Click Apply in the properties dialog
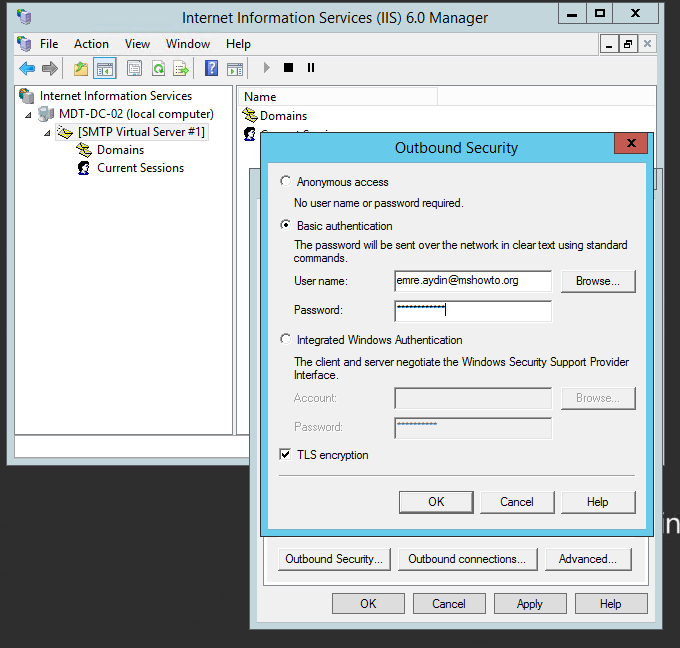 click(530, 604)
